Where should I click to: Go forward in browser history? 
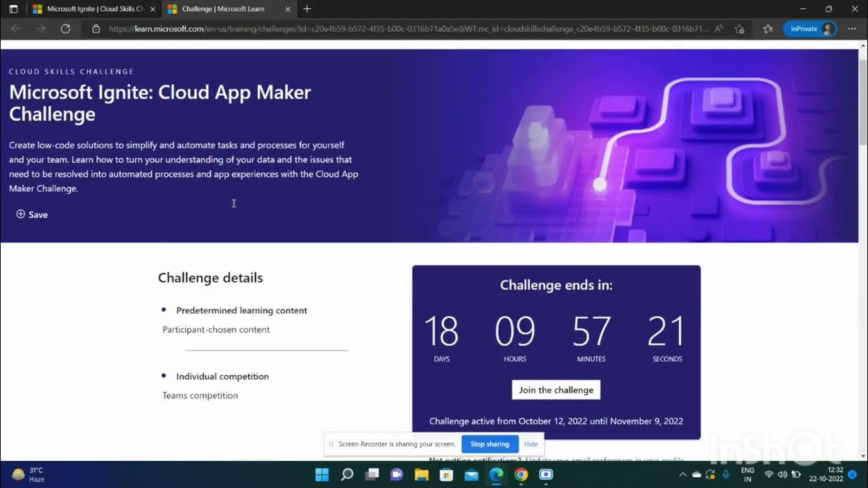(x=41, y=28)
